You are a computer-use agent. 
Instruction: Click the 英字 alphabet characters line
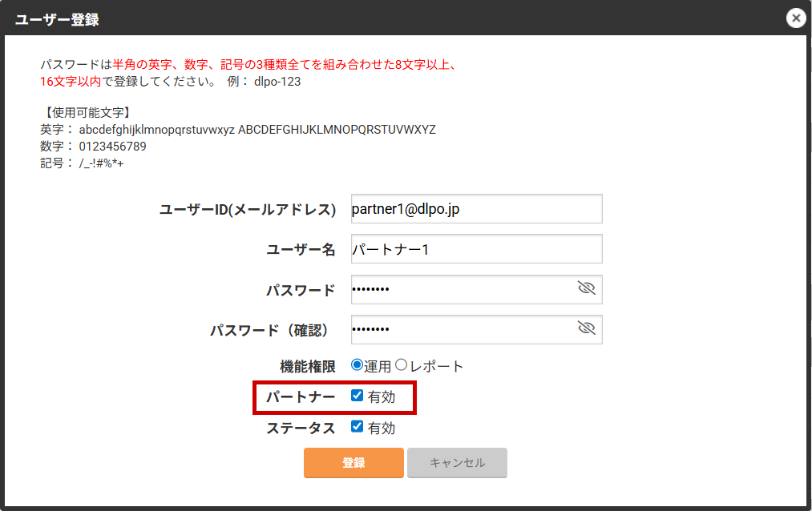pos(238,129)
